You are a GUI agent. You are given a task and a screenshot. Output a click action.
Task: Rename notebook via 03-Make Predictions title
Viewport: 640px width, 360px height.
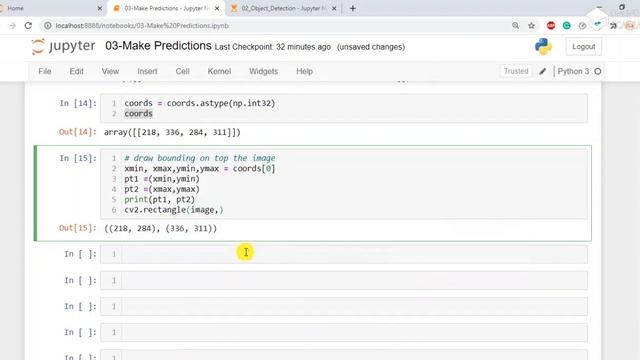click(x=158, y=46)
